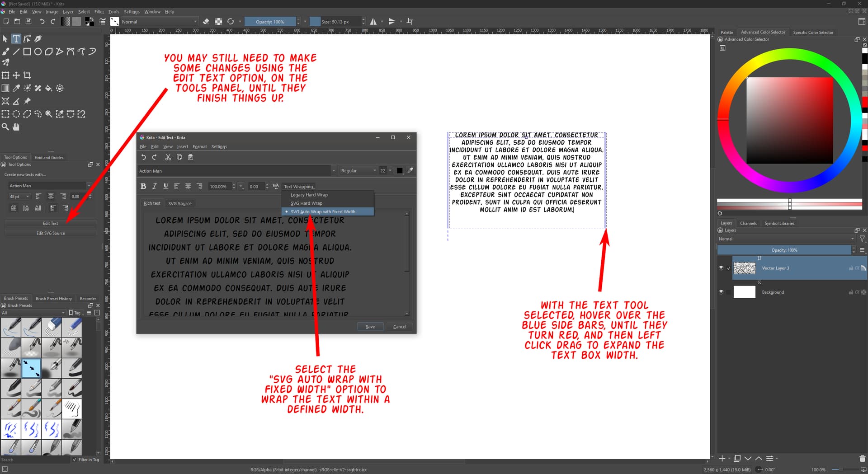
Task: Select the Calligraphy tool
Action: tap(38, 39)
